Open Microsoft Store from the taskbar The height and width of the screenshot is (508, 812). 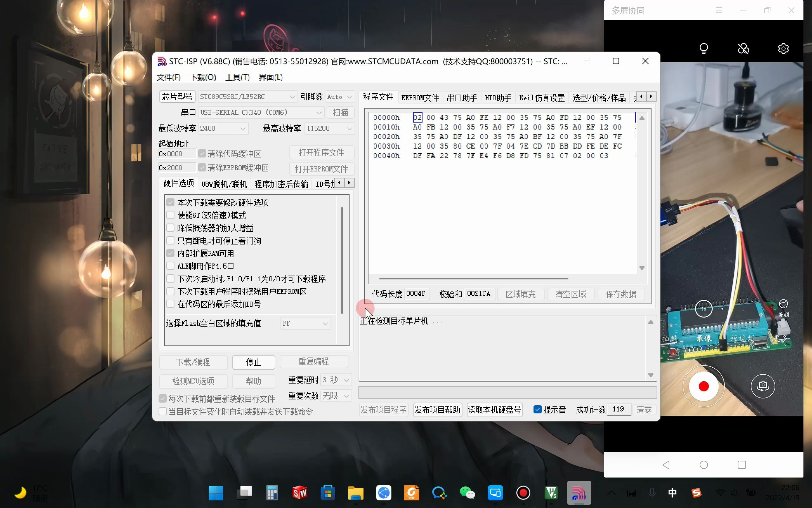(328, 493)
